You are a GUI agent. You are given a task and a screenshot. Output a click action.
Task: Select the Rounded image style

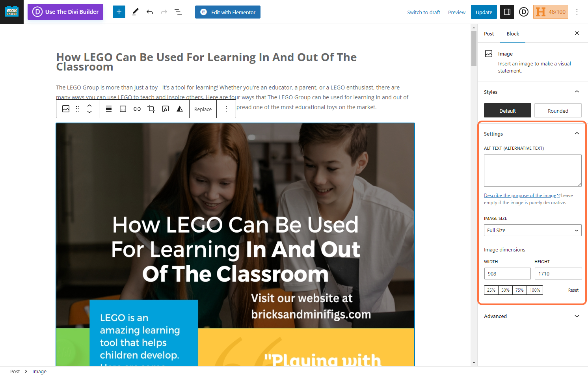tap(558, 111)
